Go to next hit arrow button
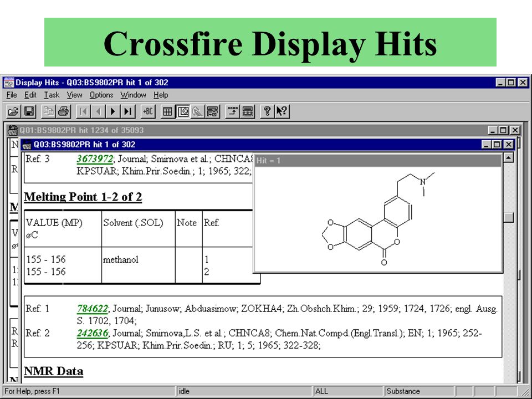The width and height of the screenshot is (532, 399). coord(113,111)
